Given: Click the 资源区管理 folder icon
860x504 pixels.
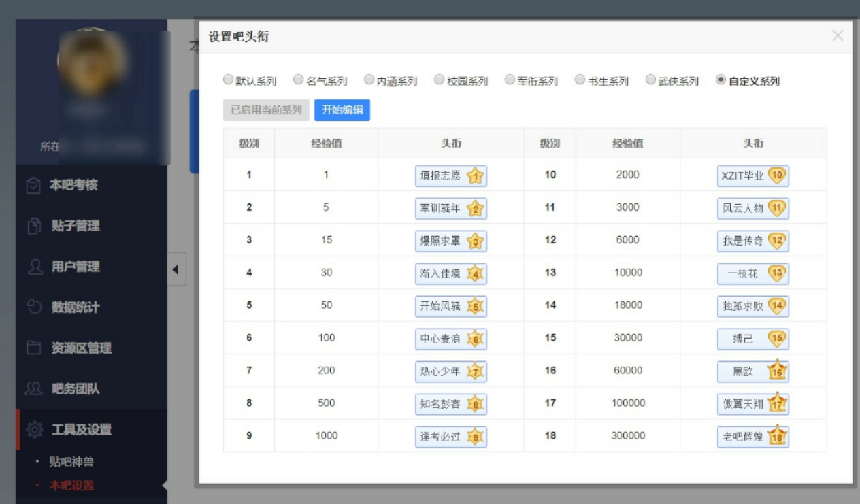Looking at the screenshot, I should click(34, 348).
